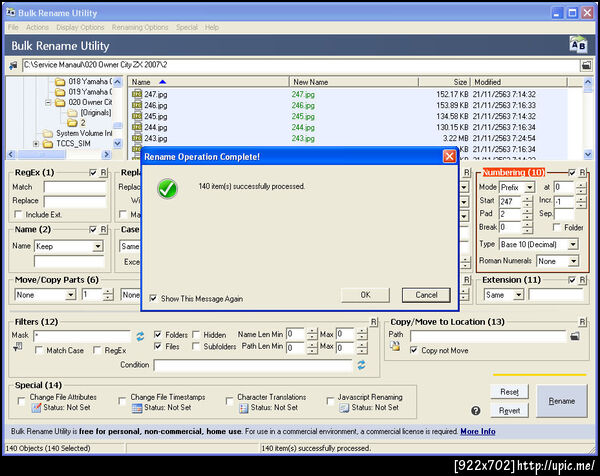Click the refresh icon next to Mask
This screenshot has height=476, width=600.
[x=140, y=336]
